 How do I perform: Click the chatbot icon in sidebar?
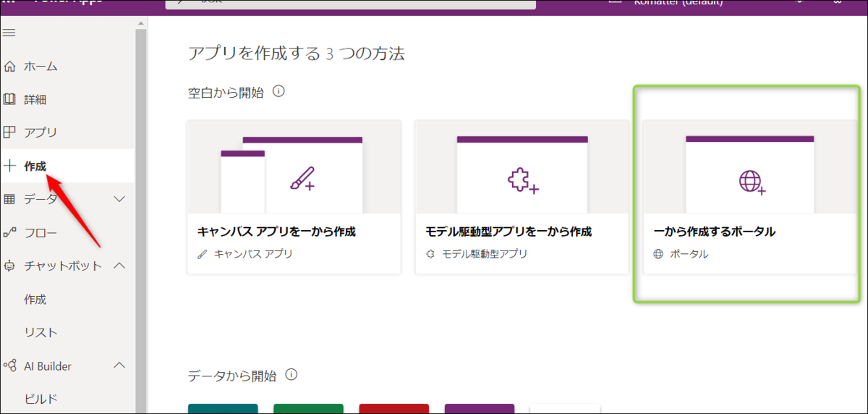pos(9,266)
